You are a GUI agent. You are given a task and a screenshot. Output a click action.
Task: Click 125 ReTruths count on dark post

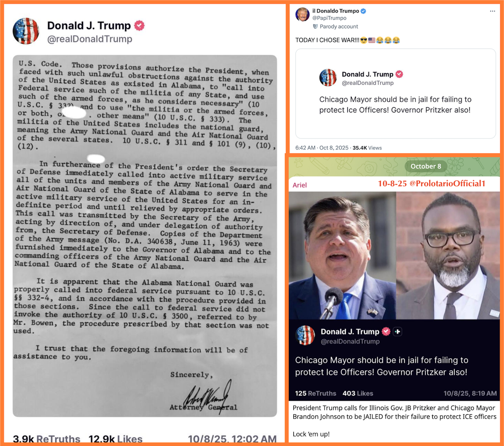[x=315, y=393]
